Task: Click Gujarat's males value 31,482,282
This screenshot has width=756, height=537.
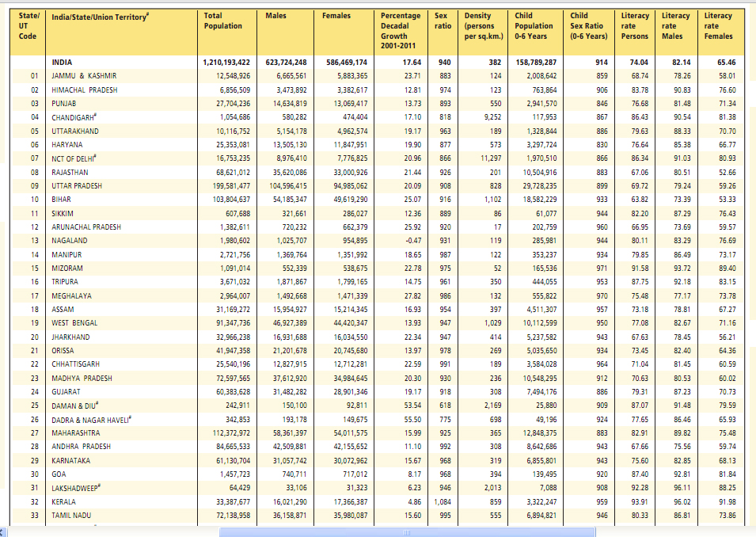Action: click(290, 392)
